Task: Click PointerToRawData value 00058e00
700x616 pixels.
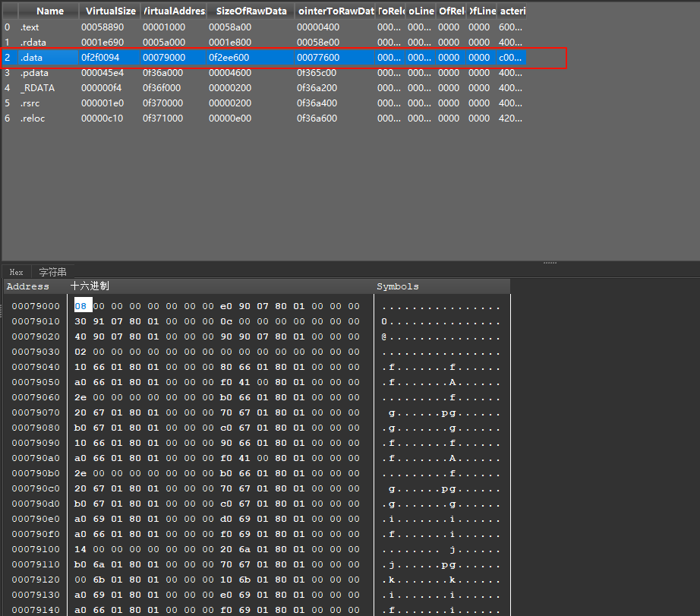Action: point(318,43)
